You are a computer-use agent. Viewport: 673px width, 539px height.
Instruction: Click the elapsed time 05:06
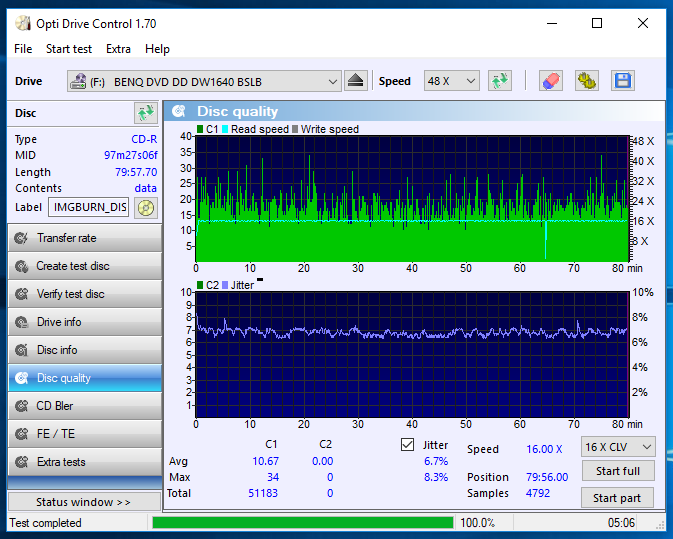(x=621, y=523)
